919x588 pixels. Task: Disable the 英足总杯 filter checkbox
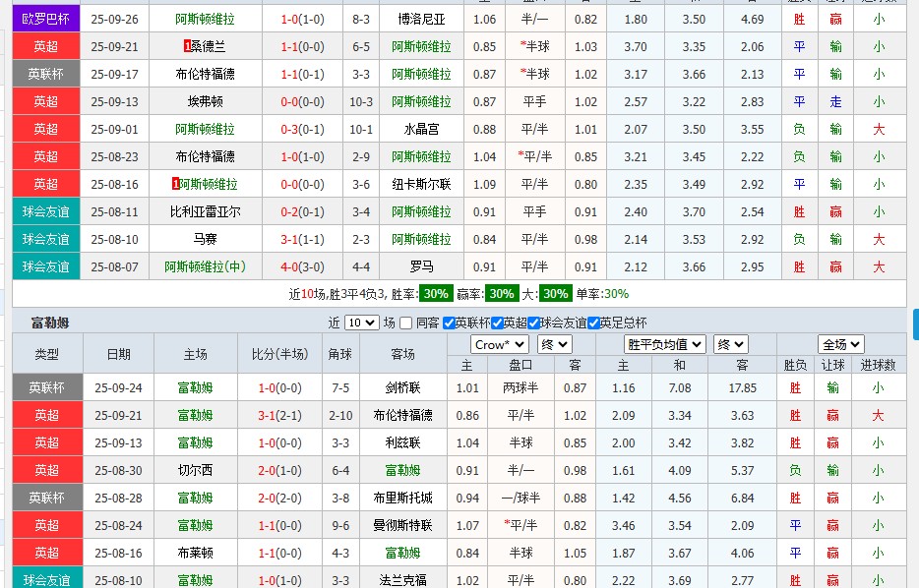click(594, 324)
